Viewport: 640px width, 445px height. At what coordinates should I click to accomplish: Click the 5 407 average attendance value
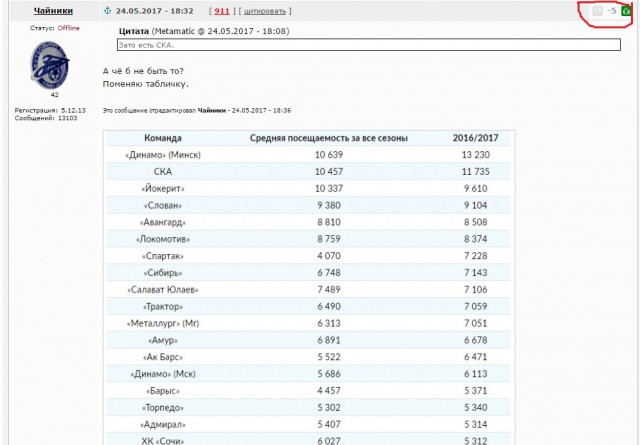tap(329, 425)
